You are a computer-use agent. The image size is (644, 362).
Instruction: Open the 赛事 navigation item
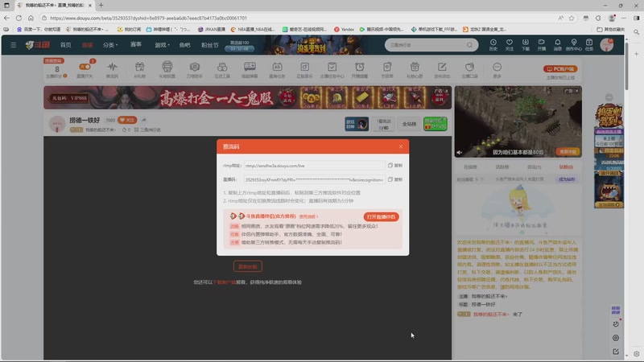pyautogui.click(x=136, y=44)
